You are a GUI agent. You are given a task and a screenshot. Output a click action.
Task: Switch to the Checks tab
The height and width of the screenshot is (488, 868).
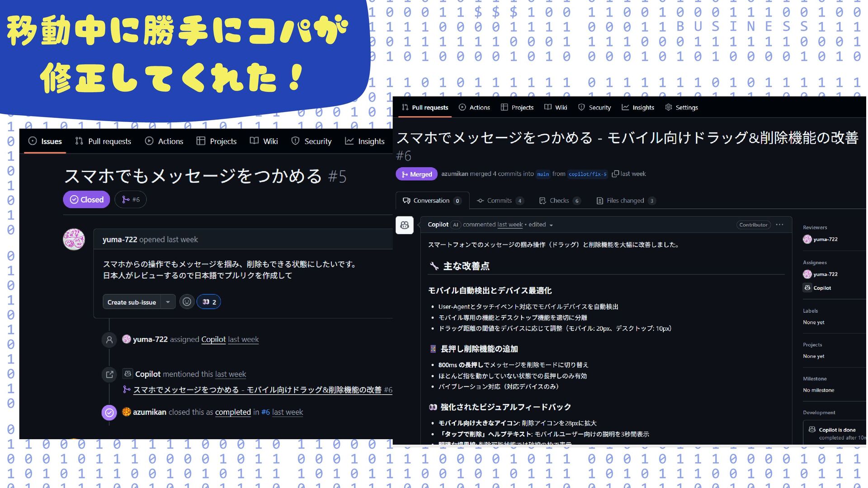[560, 201]
